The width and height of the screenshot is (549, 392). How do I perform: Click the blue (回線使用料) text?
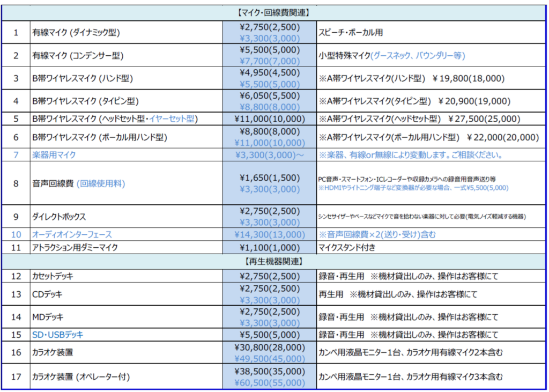point(100,183)
